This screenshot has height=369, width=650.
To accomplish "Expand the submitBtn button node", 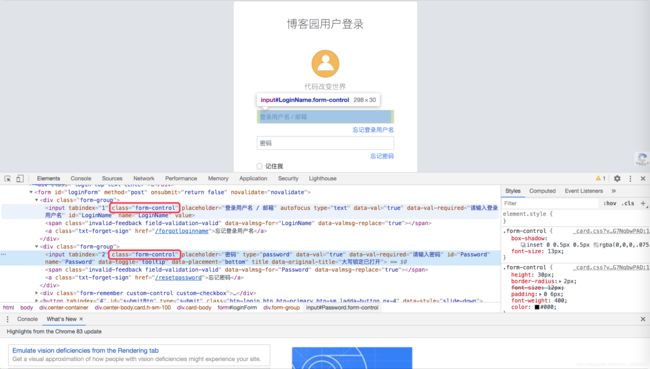I will coord(36,300).
